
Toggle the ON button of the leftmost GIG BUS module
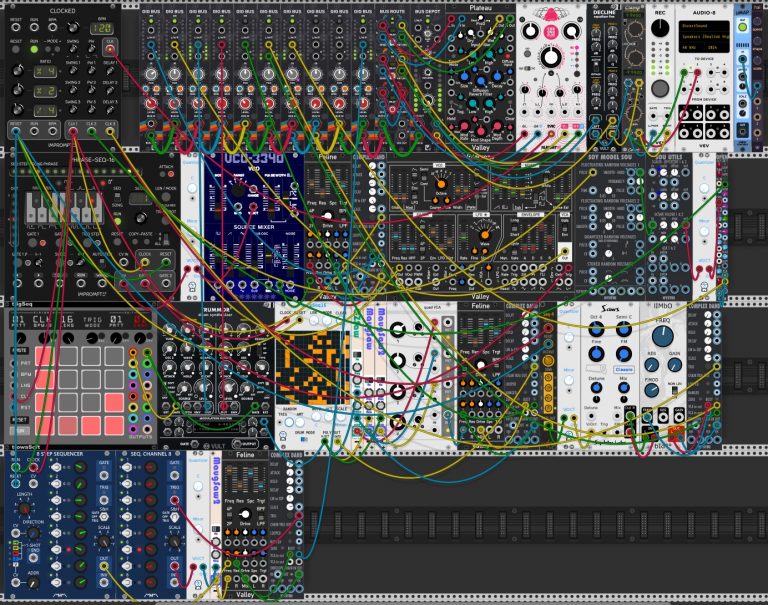coord(151,21)
